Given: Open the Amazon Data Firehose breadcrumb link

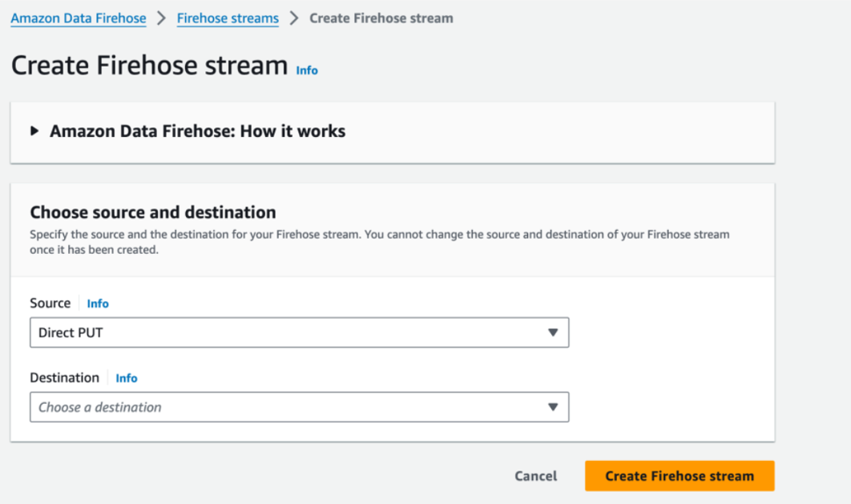Looking at the screenshot, I should pyautogui.click(x=79, y=18).
